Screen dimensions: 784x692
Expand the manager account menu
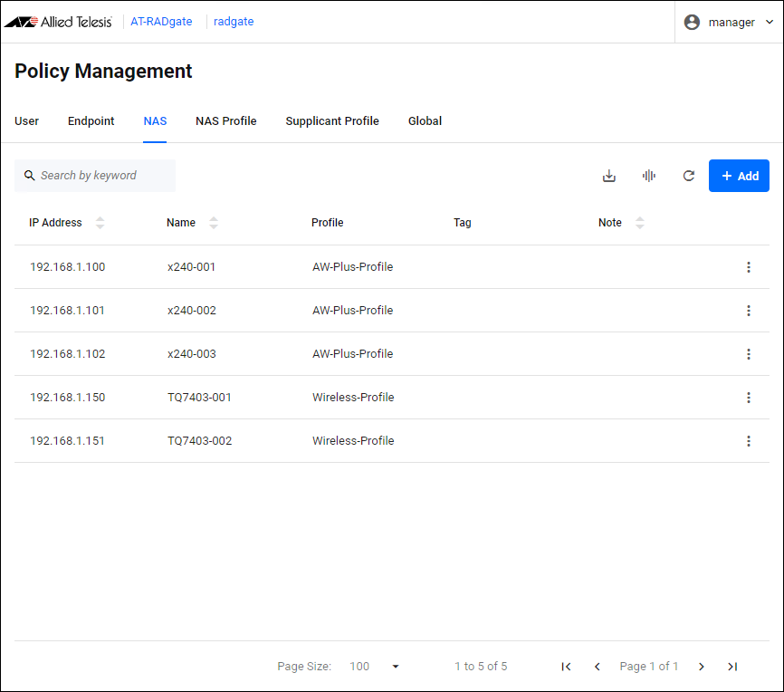730,23
